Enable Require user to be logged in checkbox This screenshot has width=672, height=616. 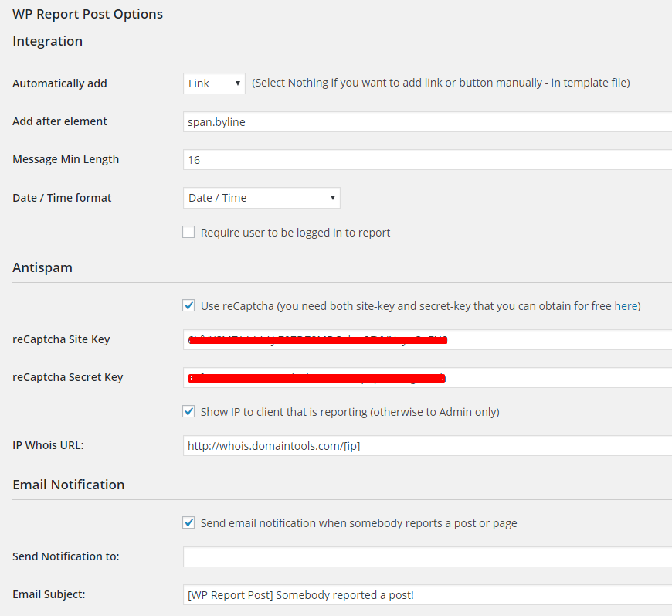pos(188,232)
